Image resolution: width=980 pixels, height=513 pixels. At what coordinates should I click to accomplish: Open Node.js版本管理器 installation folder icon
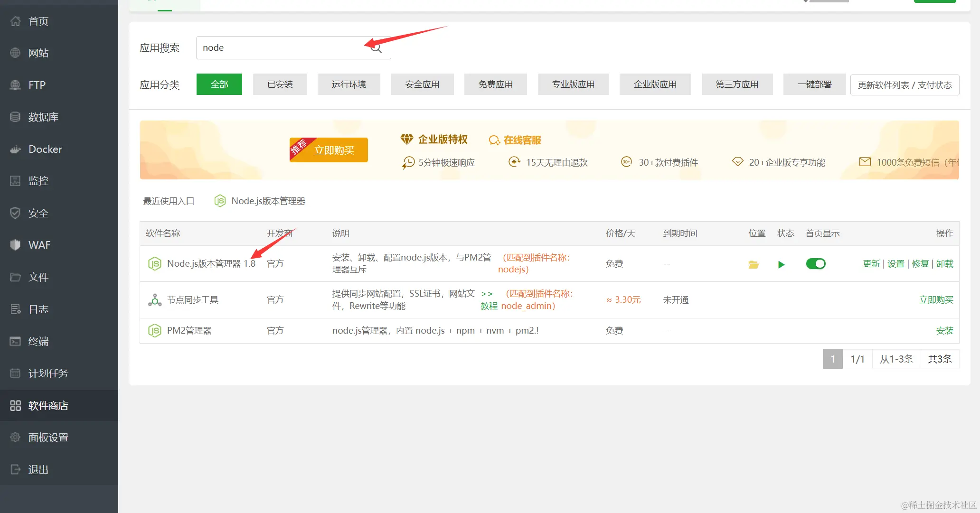coord(754,264)
